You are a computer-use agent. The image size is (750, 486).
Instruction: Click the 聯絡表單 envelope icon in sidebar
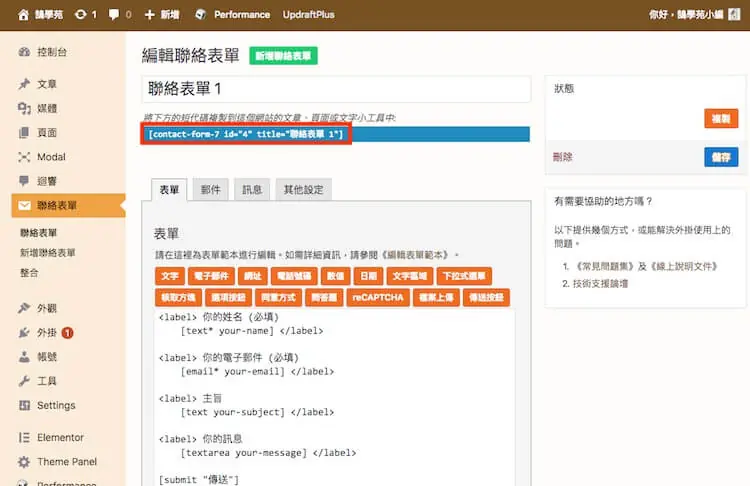click(x=24, y=205)
